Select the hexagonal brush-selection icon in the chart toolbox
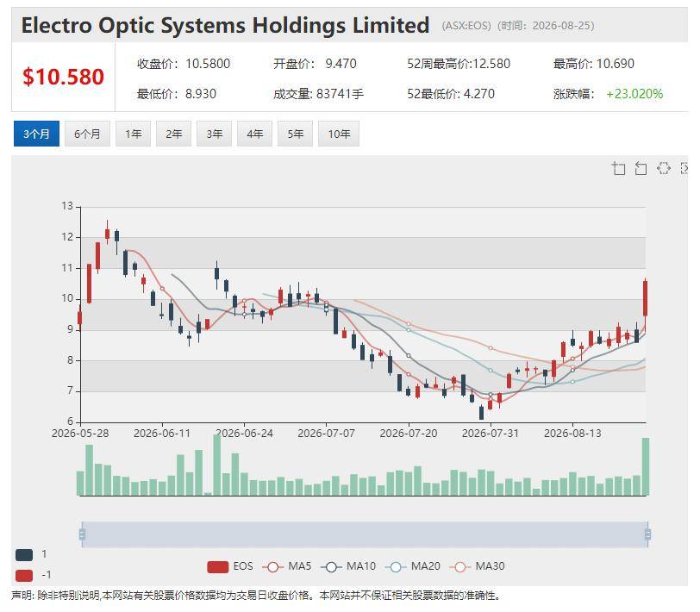The height and width of the screenshot is (612, 700). [x=664, y=168]
